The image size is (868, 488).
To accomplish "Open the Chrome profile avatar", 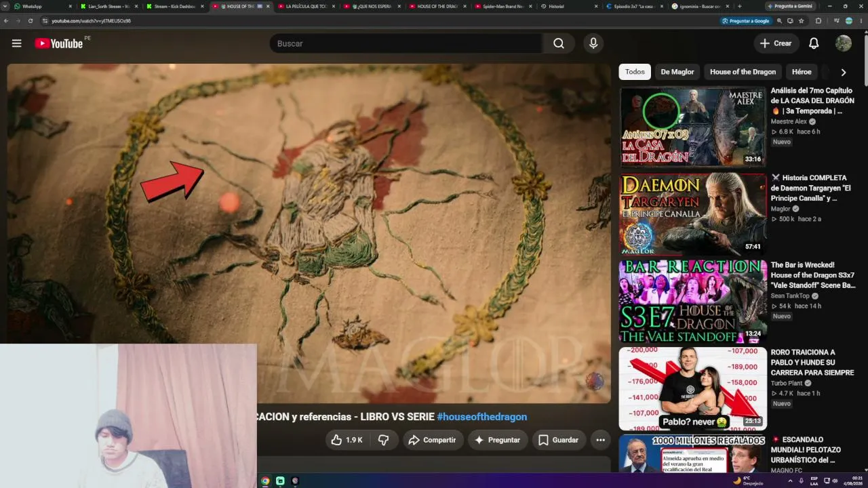I will [848, 21].
